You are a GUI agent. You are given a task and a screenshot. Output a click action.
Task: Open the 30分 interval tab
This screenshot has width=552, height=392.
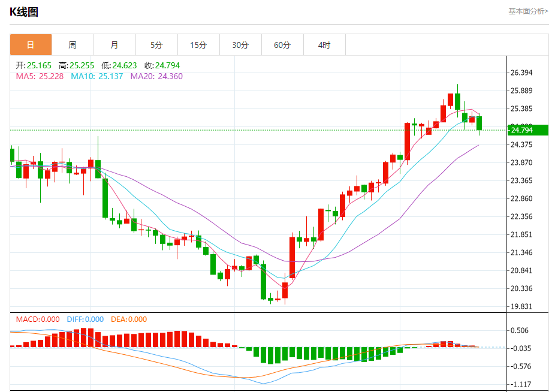[x=240, y=45]
